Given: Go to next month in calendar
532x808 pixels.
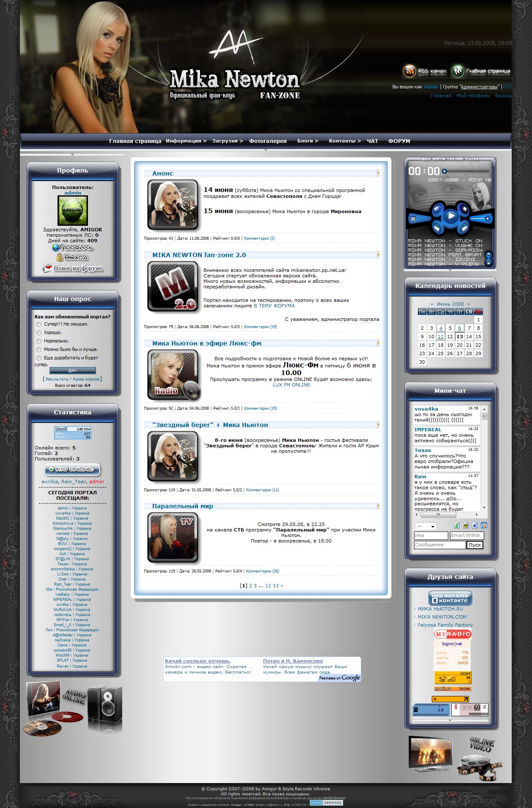Looking at the screenshot, I should click(x=469, y=304).
